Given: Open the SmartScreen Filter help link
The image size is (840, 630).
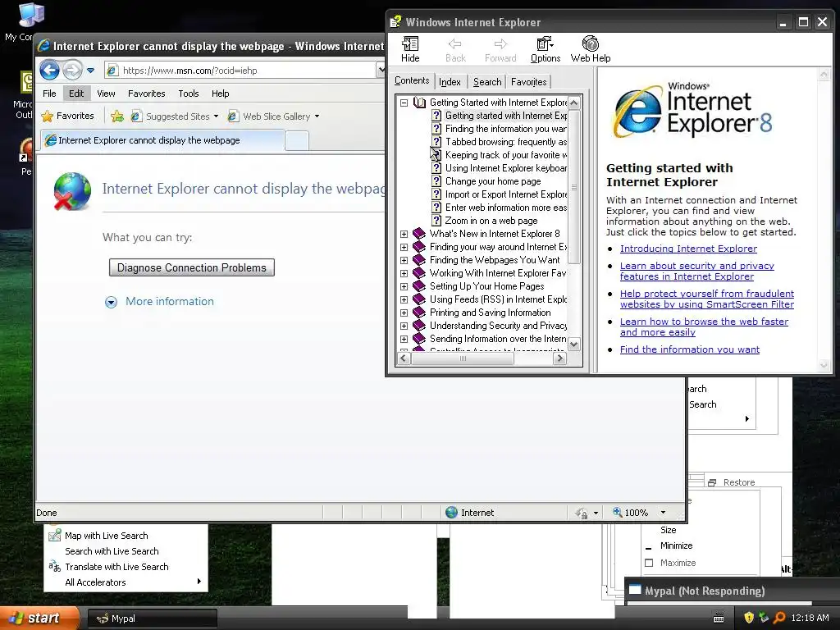Looking at the screenshot, I should click(707, 299).
